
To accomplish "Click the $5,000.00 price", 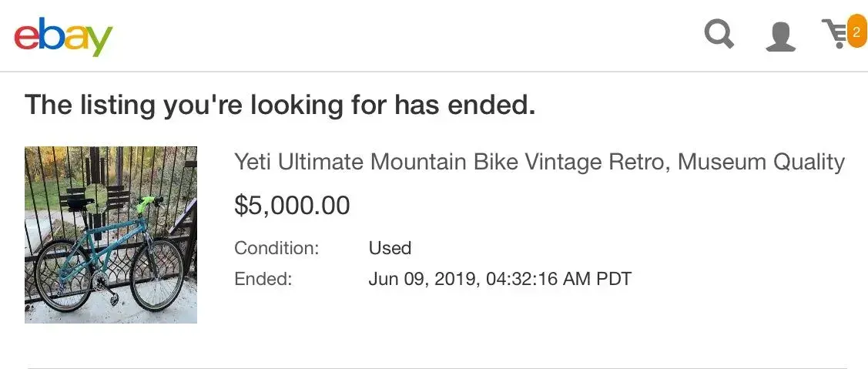I will [x=292, y=206].
